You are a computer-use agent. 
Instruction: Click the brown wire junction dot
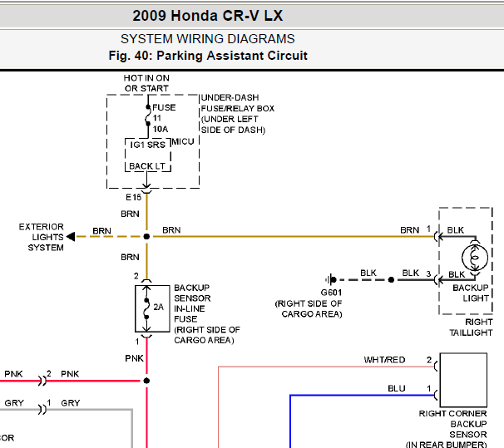click(x=146, y=237)
